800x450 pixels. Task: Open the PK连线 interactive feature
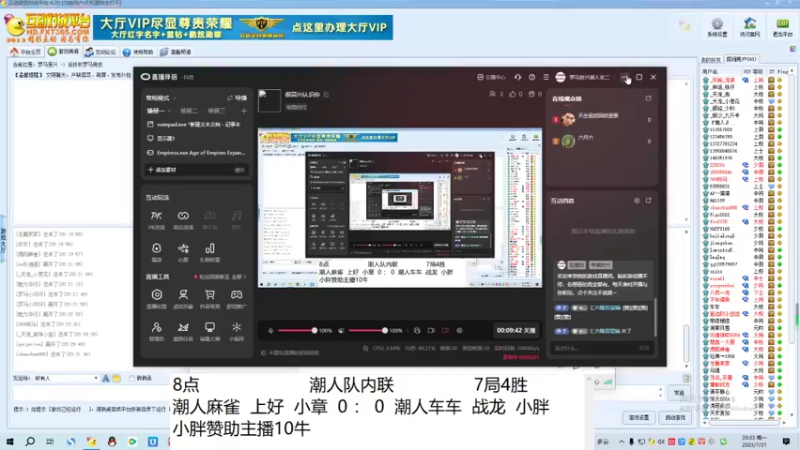[156, 220]
